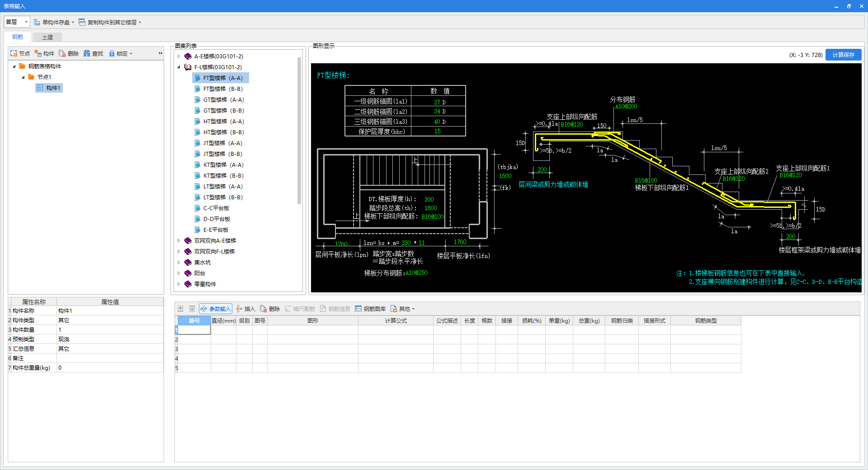Collapse F-L楼梯(03G101-2) atlas node

pyautogui.click(x=179, y=67)
